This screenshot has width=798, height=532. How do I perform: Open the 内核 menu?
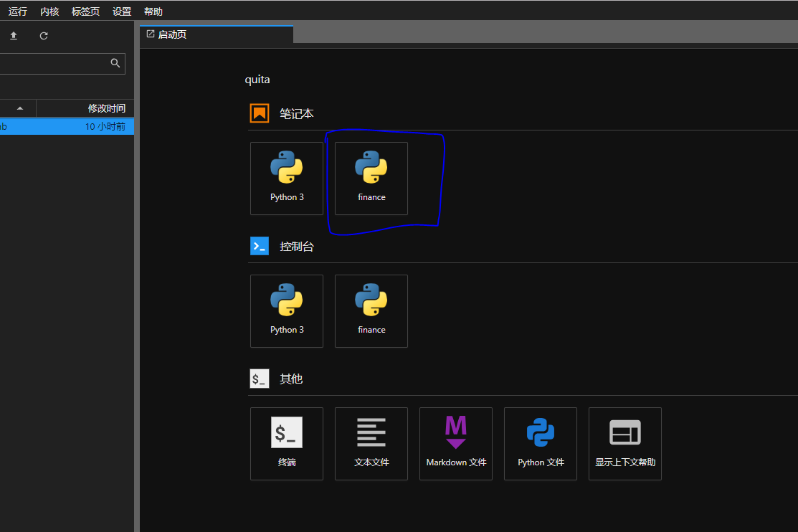(x=49, y=11)
